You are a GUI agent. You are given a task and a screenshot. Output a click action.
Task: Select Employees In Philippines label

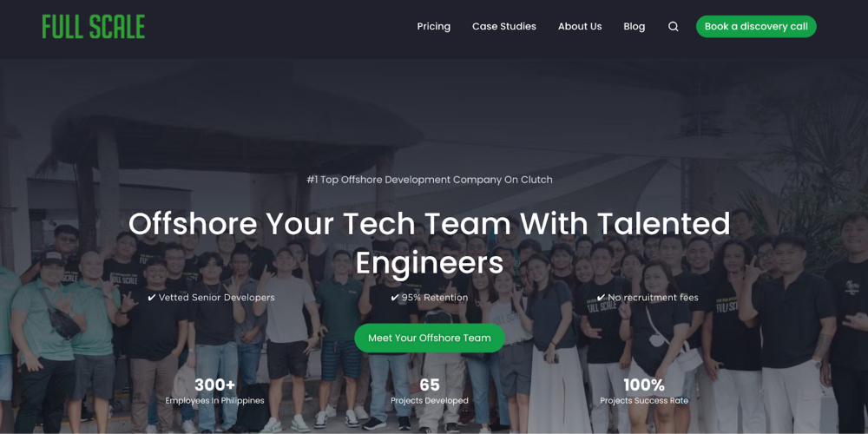coord(214,400)
